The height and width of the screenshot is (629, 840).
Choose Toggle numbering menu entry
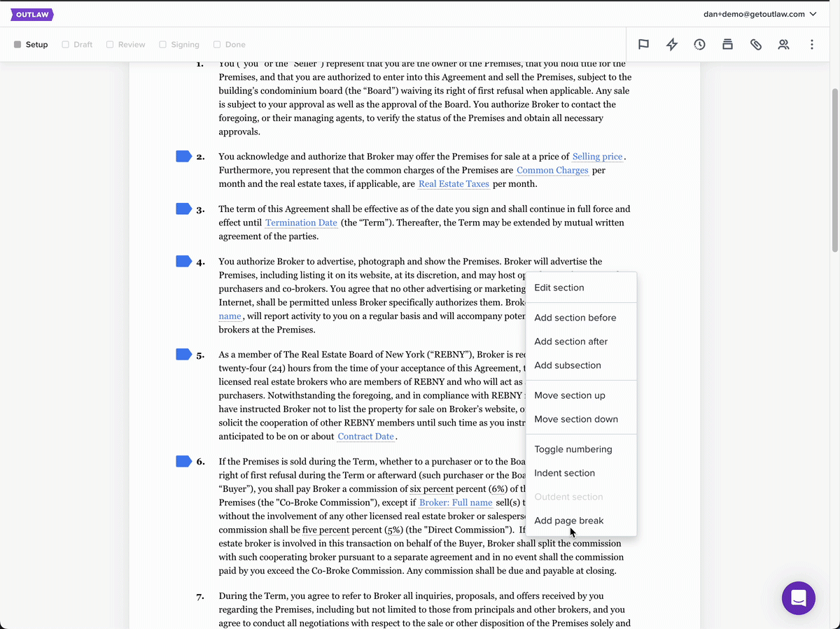581,449
